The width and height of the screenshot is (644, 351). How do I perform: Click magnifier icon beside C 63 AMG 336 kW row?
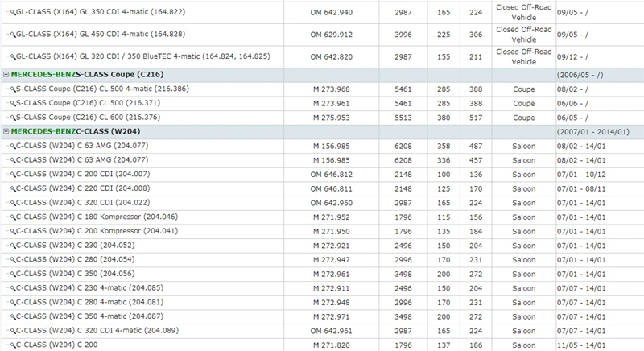point(13,160)
